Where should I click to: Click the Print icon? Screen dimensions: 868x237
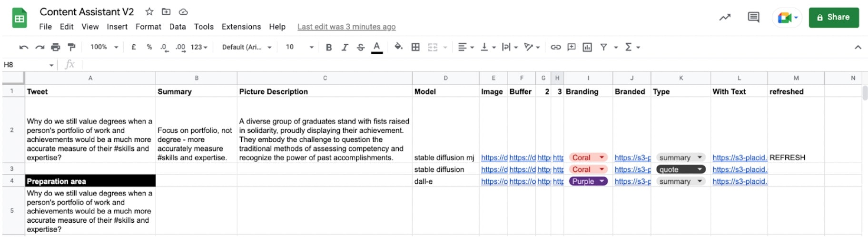(56, 47)
